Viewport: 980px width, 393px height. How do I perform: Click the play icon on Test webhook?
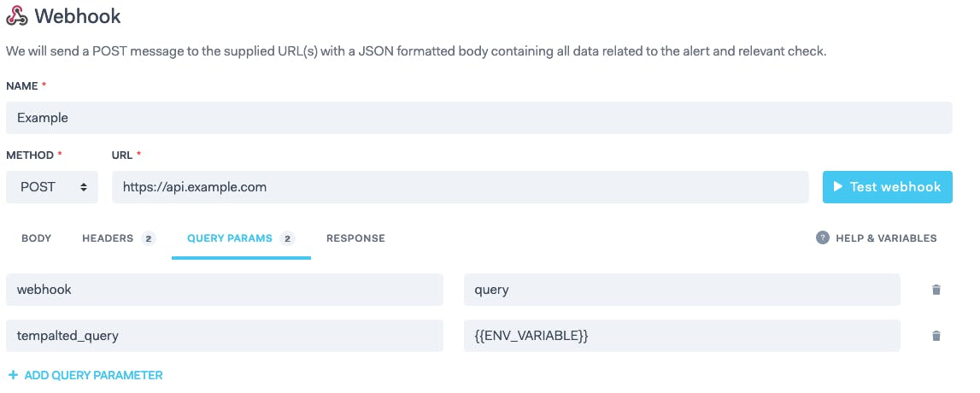click(x=838, y=187)
